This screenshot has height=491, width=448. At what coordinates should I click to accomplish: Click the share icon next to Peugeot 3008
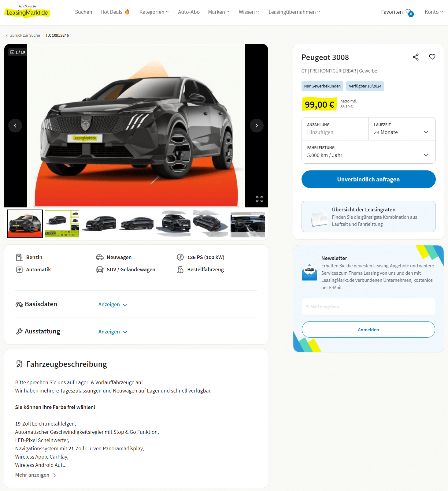[416, 57]
